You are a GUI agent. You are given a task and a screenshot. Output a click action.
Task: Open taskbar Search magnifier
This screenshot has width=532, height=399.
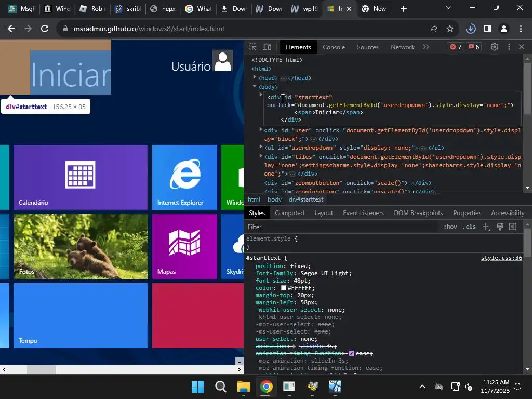coord(220,387)
